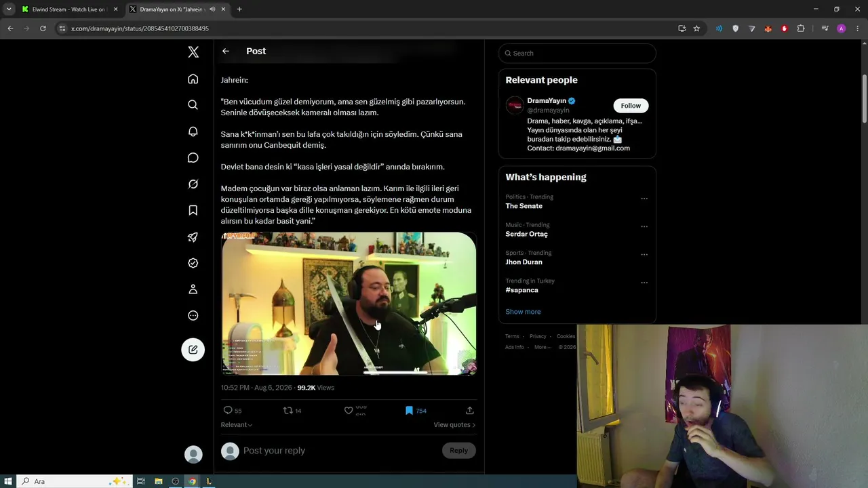Viewport: 868px width, 488px height.
Task: Open the install app icon
Action: tap(682, 28)
